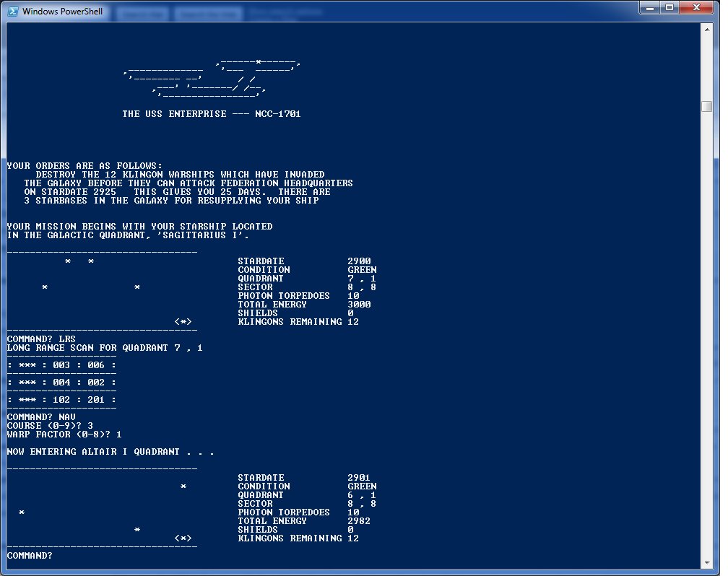Click the scrollbar up arrow

click(x=706, y=30)
